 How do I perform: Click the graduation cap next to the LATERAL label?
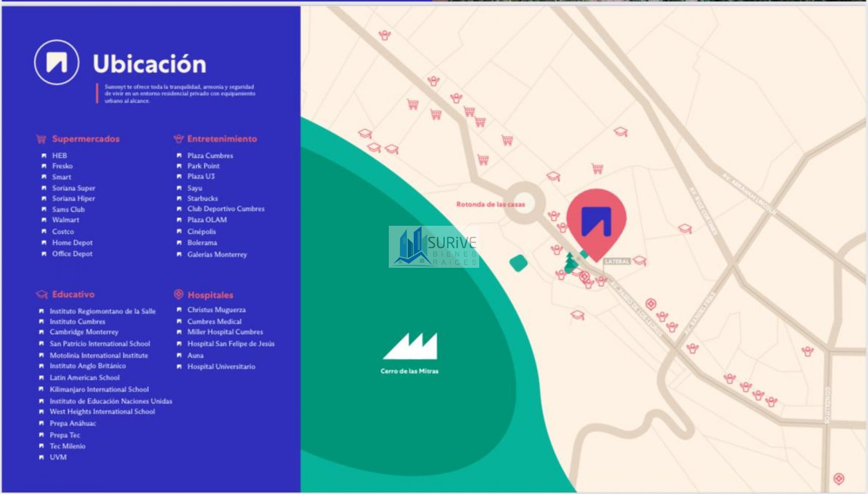(x=640, y=260)
